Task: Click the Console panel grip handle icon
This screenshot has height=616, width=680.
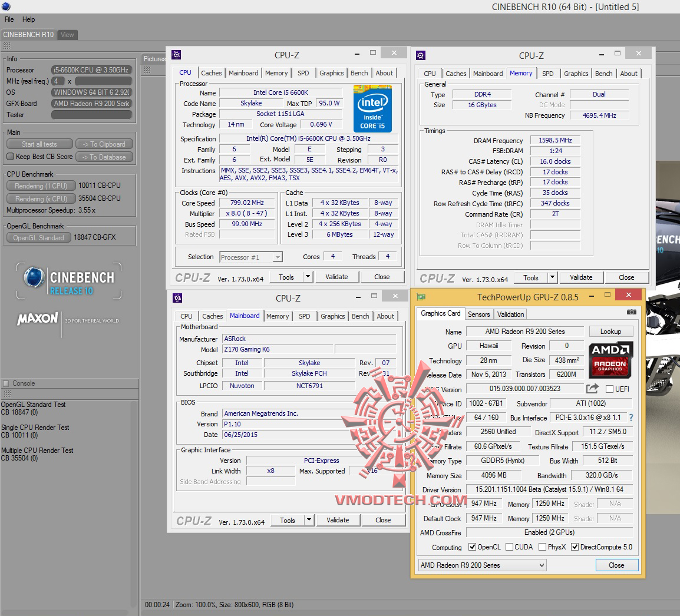Action: coord(7,394)
